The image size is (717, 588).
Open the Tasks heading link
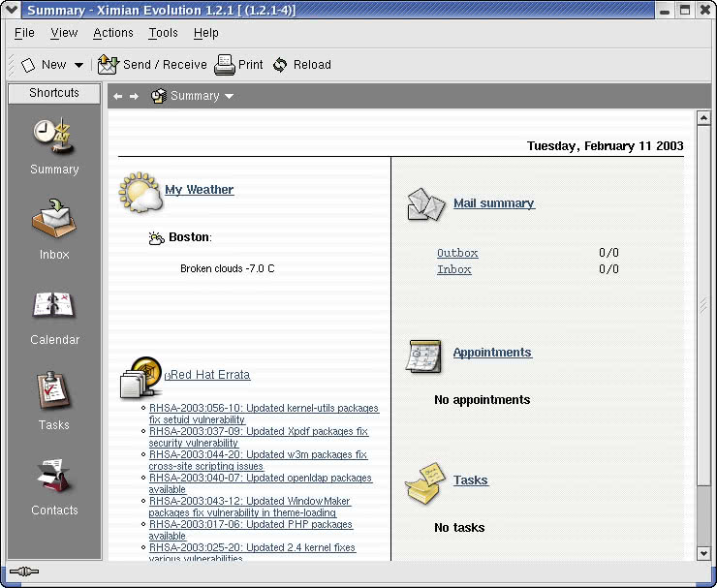pyautogui.click(x=471, y=480)
